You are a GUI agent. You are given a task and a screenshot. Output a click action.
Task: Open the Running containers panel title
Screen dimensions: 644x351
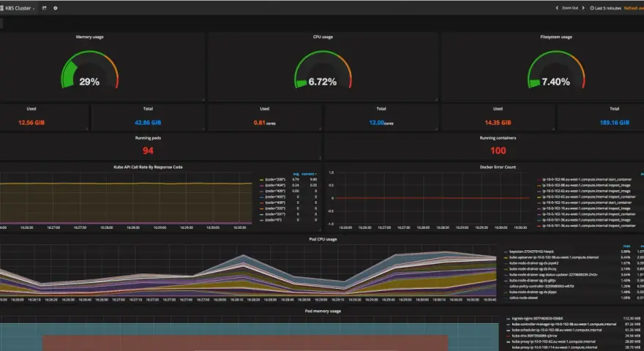point(498,138)
